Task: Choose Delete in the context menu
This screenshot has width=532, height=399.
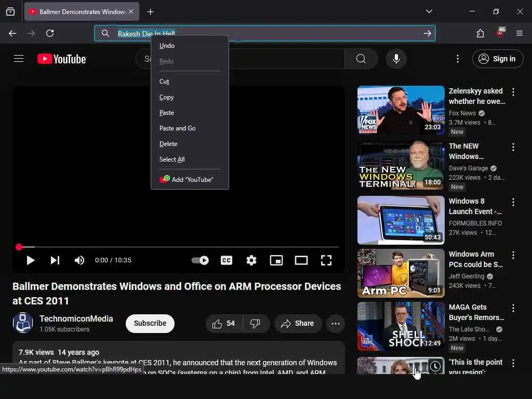Action: coord(190,144)
